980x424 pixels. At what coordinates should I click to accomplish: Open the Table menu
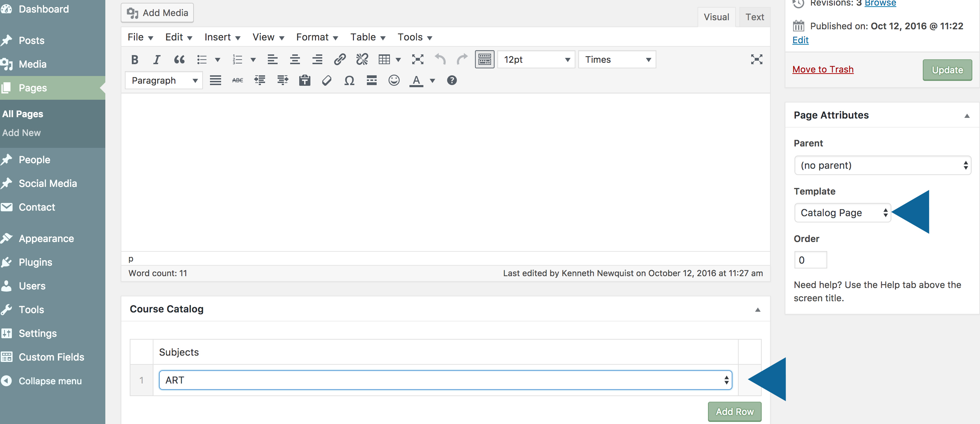pos(368,37)
